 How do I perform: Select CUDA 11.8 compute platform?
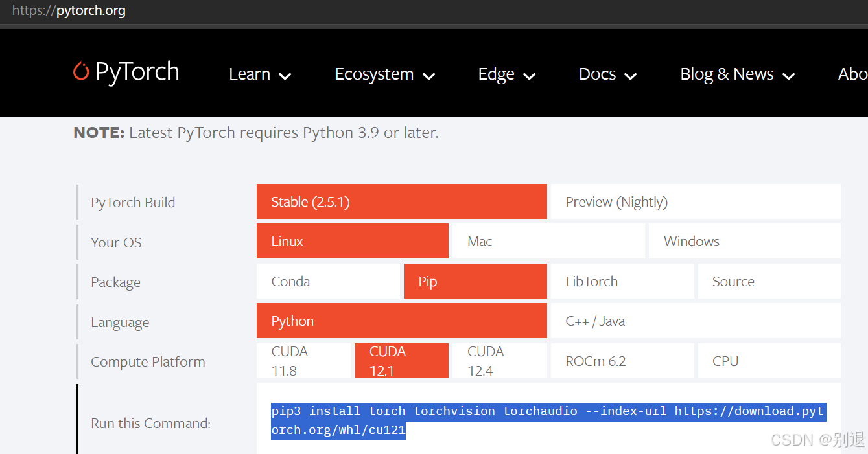pyautogui.click(x=303, y=360)
